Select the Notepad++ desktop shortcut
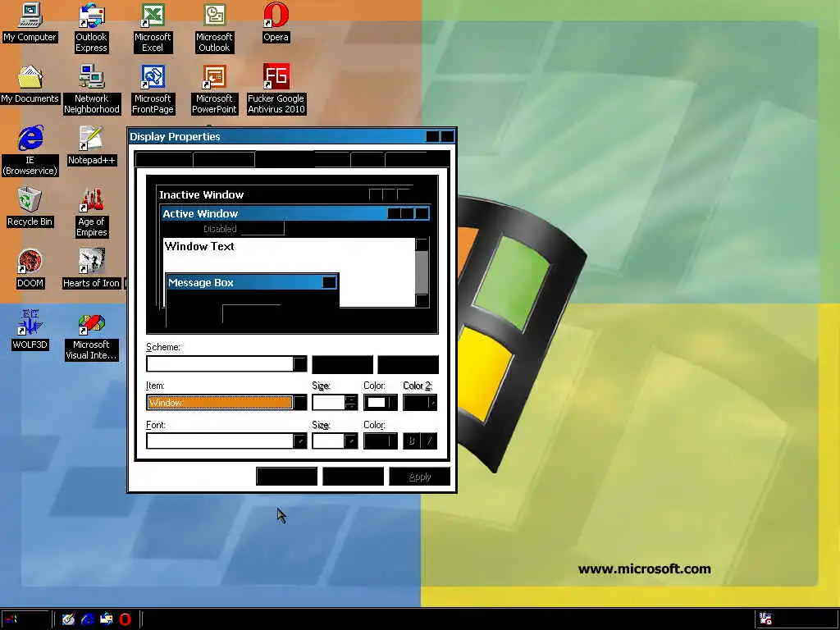The height and width of the screenshot is (630, 840). click(92, 146)
